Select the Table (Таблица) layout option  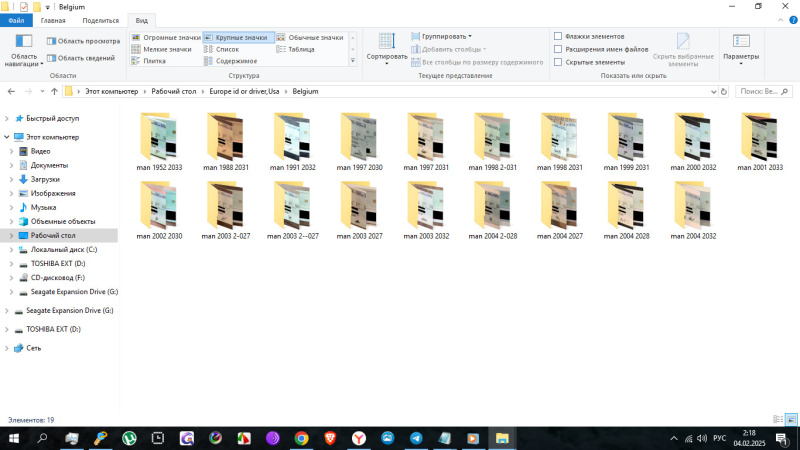coord(301,49)
